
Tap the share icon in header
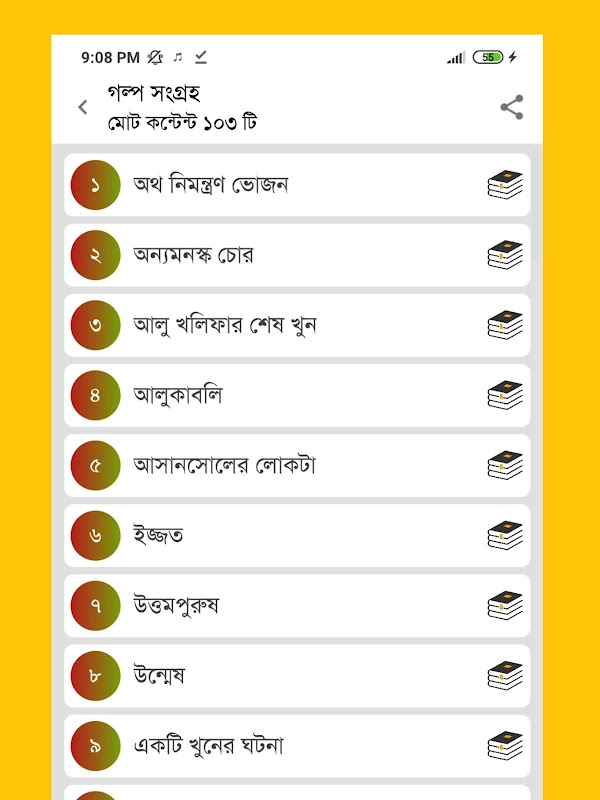pyautogui.click(x=512, y=107)
